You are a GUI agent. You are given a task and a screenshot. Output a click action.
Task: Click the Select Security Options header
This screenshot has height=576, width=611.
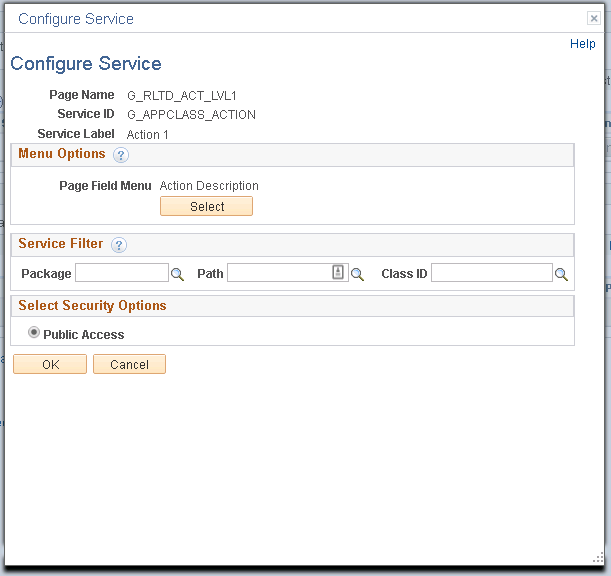point(92,306)
